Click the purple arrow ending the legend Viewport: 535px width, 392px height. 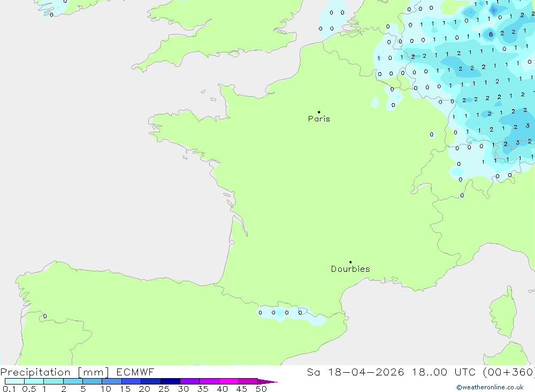click(x=267, y=382)
